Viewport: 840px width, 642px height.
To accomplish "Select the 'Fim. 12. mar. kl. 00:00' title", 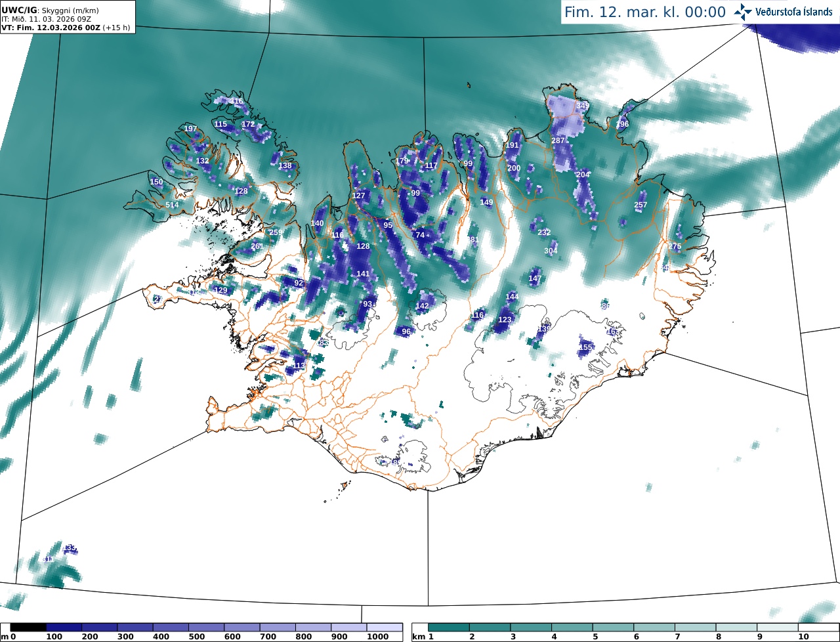I will coord(645,12).
